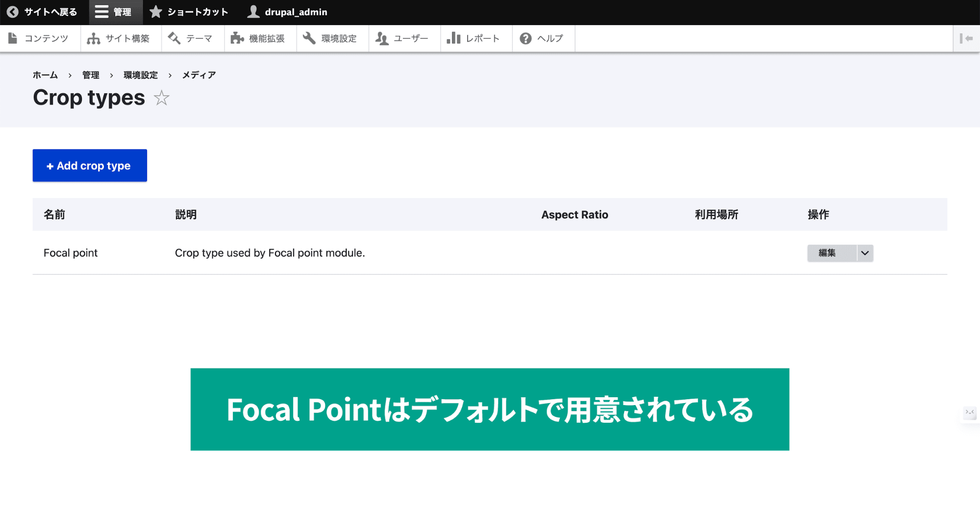
Task: Click the 説明 column header
Action: [186, 214]
